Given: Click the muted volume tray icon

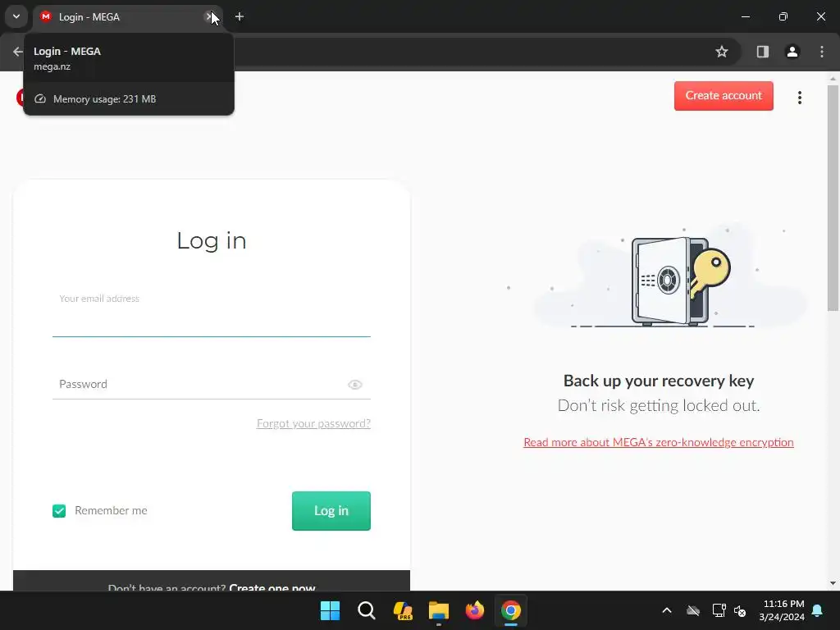Looking at the screenshot, I should [x=740, y=610].
